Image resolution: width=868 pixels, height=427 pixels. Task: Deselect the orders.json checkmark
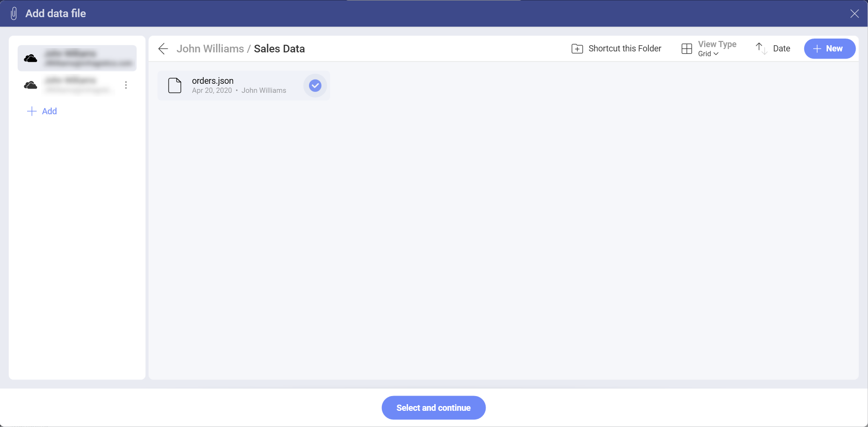[315, 86]
